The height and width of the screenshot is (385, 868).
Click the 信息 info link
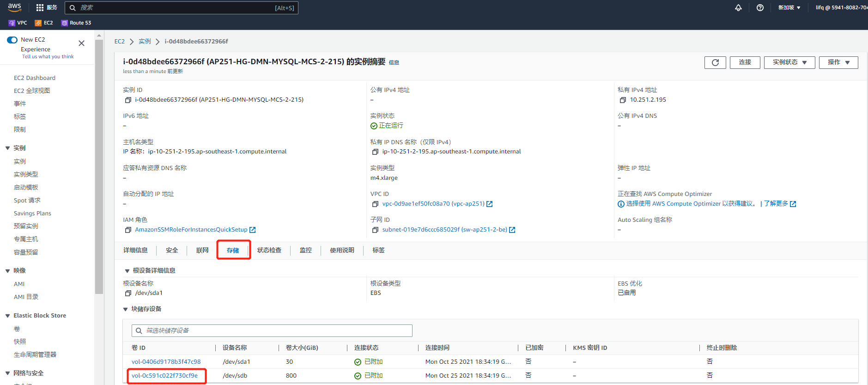(x=394, y=62)
